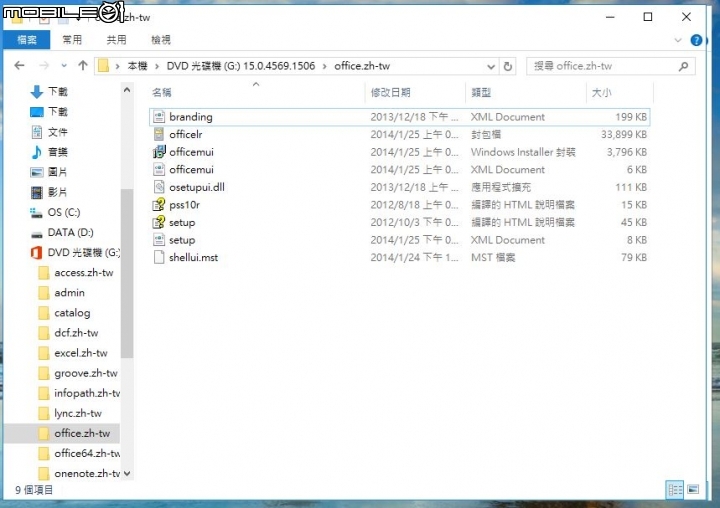Expand the ribbon with the chevron

(678, 40)
